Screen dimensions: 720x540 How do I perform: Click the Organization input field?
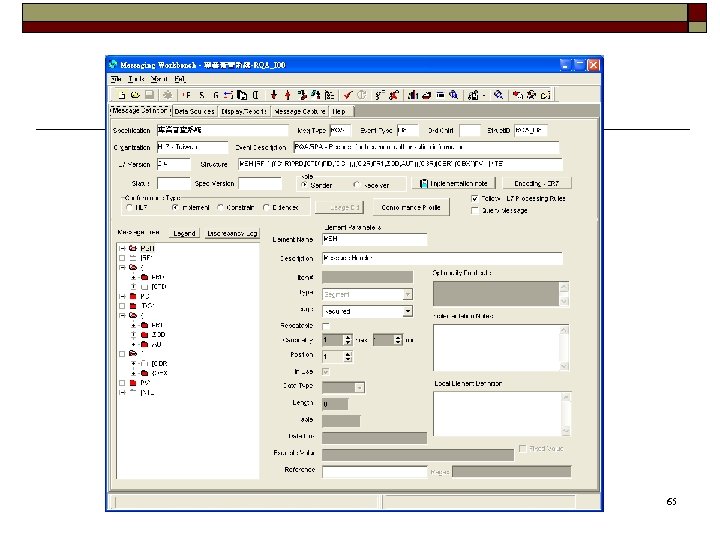point(192,147)
